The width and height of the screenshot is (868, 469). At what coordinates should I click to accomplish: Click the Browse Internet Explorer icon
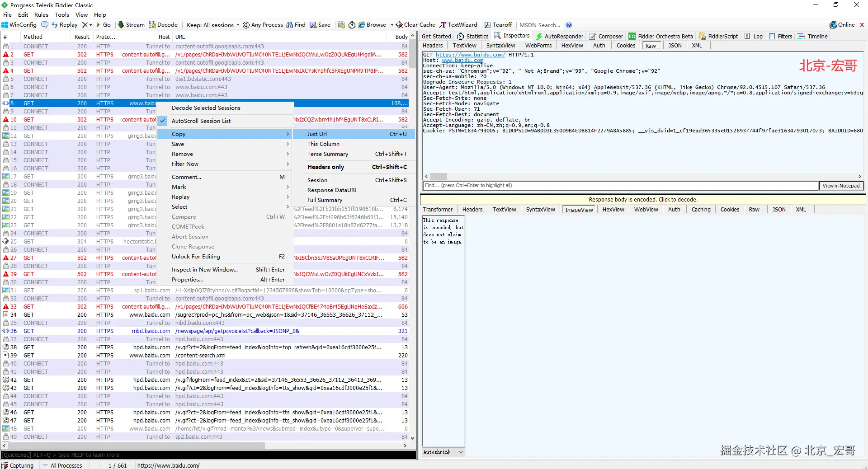point(362,25)
